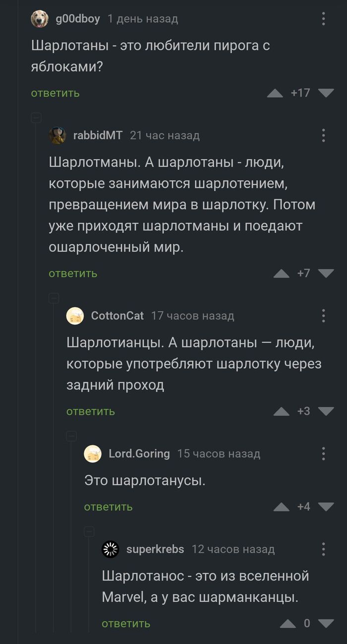Downvote CottonCat's comment
This screenshot has height=644, width=347.
click(326, 411)
